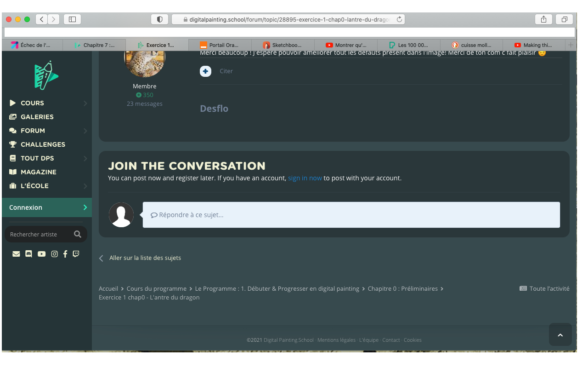This screenshot has height=368, width=588.
Task: Click the Facebook icon in the sidebar
Action: pyautogui.click(x=65, y=254)
